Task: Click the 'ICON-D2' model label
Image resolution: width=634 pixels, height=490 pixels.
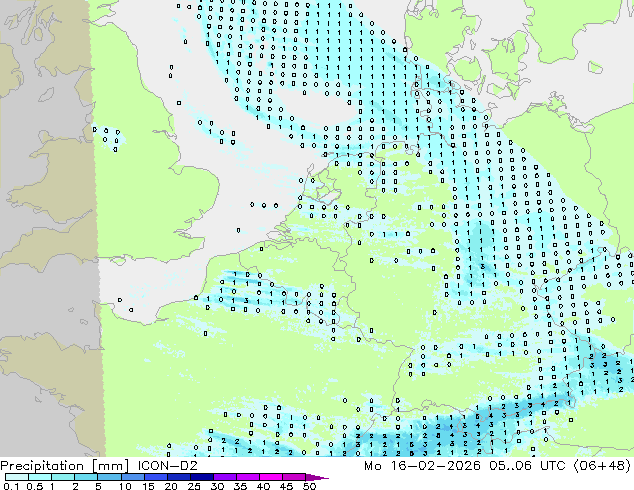Action: pyautogui.click(x=167, y=466)
